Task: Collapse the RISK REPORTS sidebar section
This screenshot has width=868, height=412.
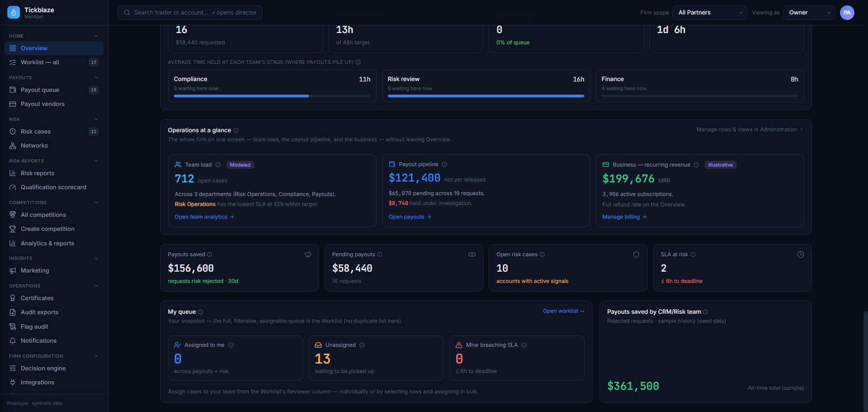Action: (x=96, y=161)
